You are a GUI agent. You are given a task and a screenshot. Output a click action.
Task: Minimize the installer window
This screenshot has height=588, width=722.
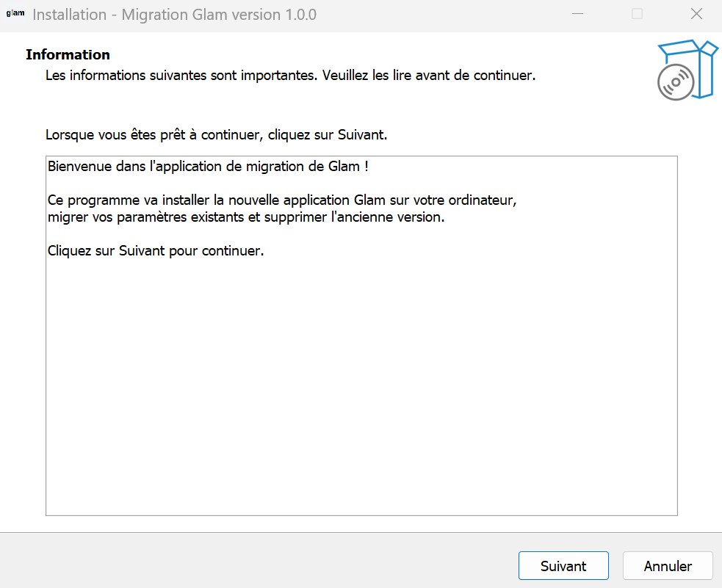(578, 14)
